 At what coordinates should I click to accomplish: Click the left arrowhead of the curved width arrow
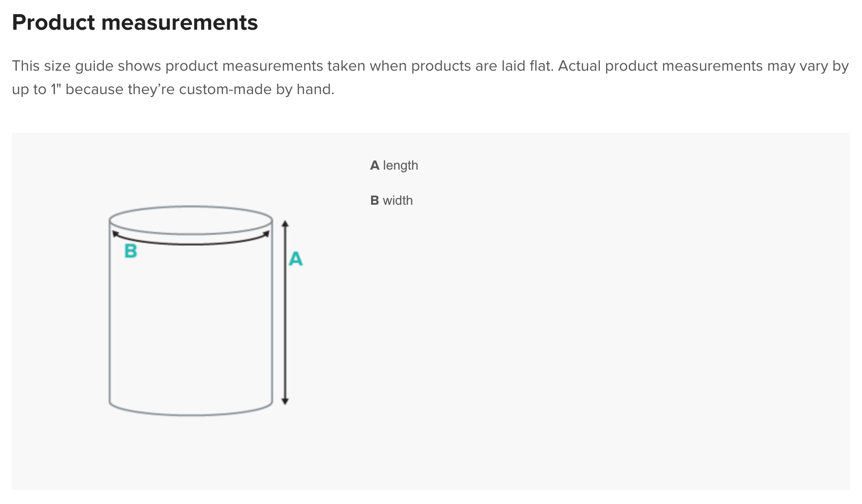tap(115, 234)
